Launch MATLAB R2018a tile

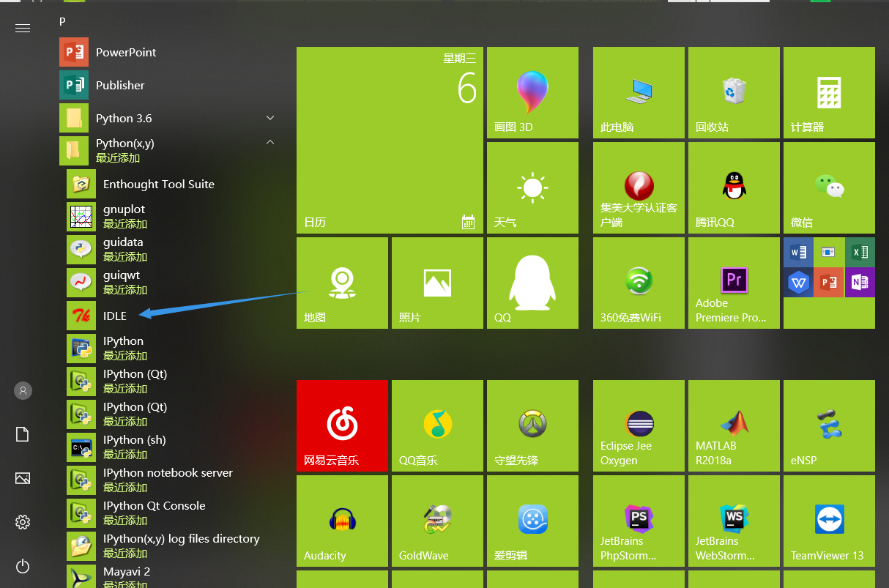click(734, 425)
